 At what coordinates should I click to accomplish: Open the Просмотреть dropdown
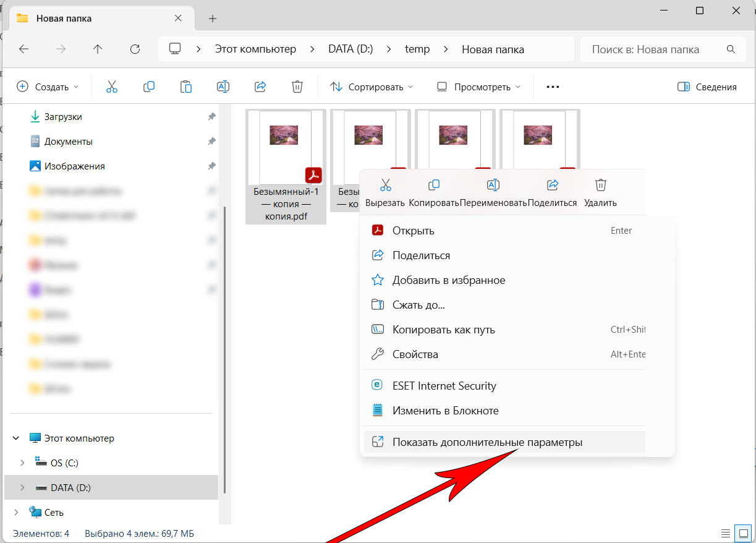point(478,87)
